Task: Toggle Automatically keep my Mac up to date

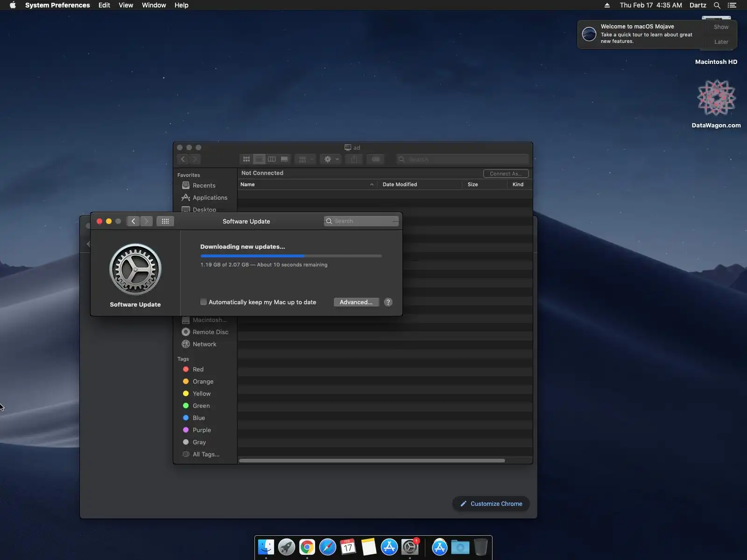Action: pos(204,302)
